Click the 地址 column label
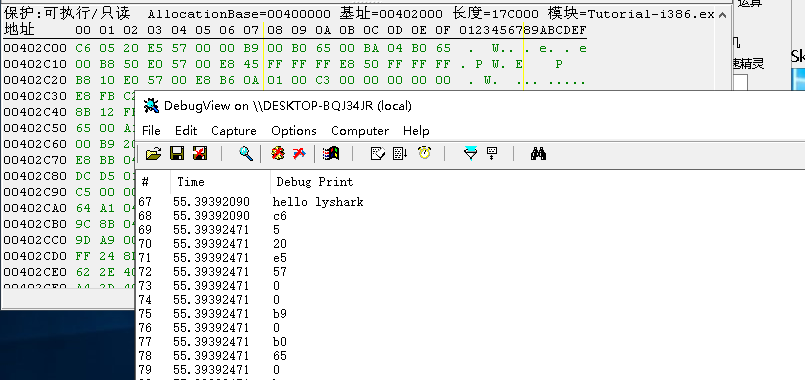 (x=19, y=30)
